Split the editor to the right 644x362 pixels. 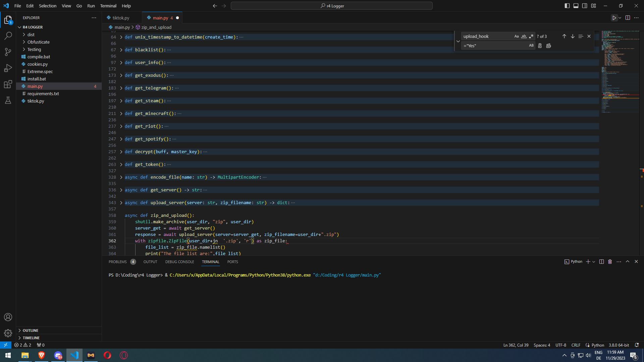tap(628, 18)
